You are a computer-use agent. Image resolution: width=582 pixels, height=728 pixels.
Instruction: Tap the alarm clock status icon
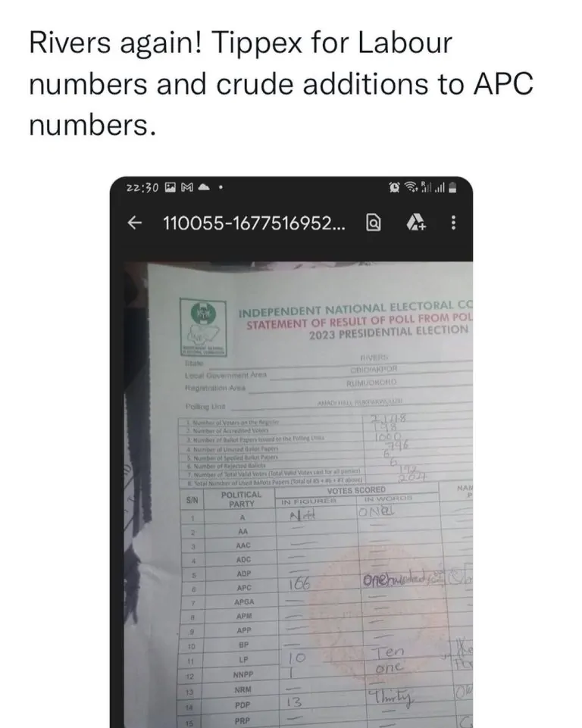pyautogui.click(x=395, y=187)
